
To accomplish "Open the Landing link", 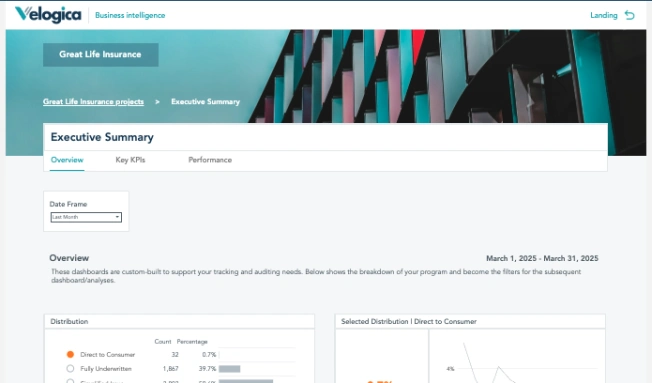I will point(604,15).
